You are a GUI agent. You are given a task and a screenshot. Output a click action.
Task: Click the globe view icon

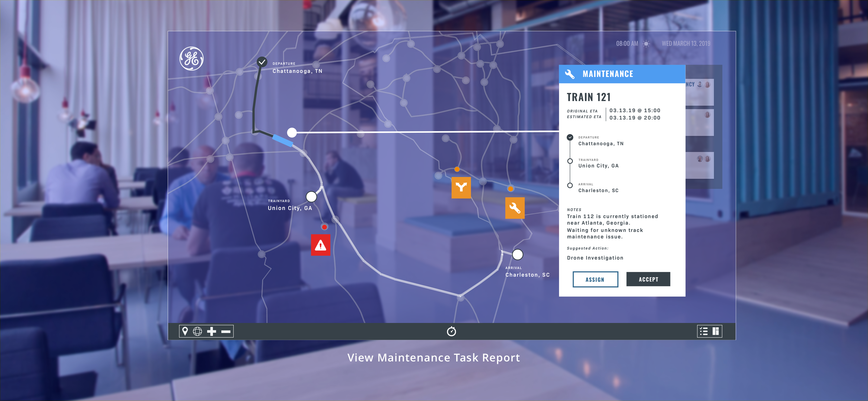[197, 331]
